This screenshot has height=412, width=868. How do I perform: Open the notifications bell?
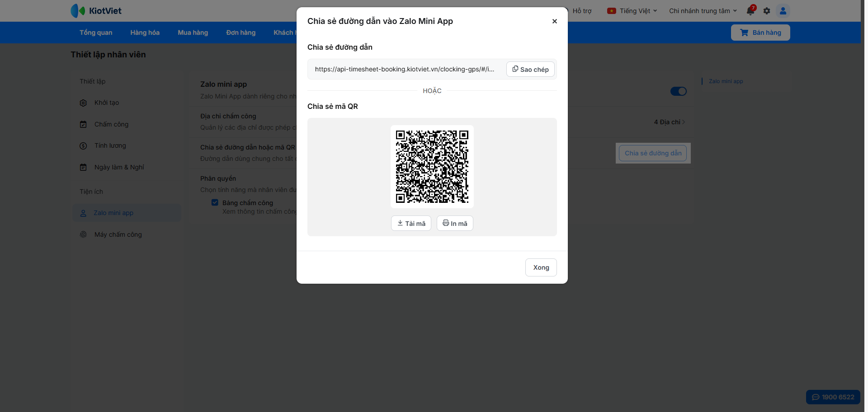point(750,11)
